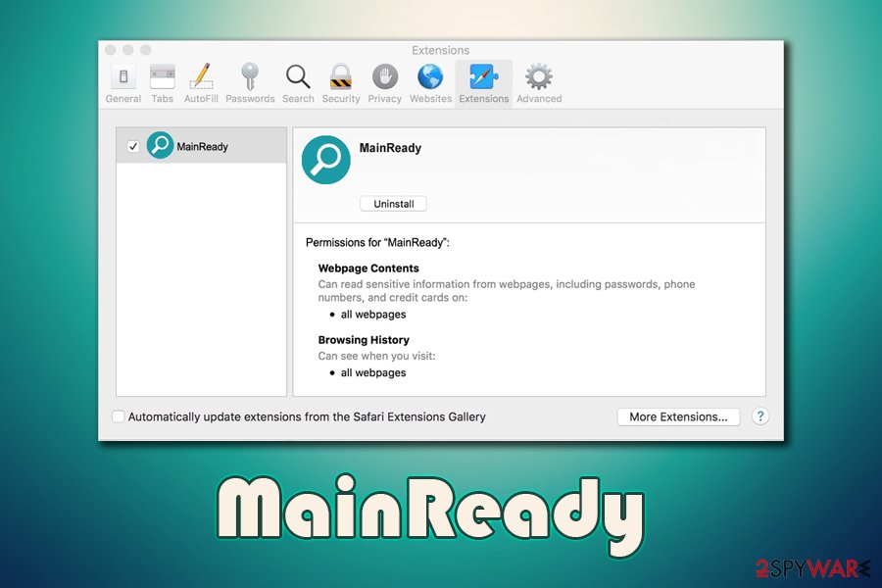Switch to the General tab label
The width and height of the screenshot is (882, 588).
tap(123, 98)
